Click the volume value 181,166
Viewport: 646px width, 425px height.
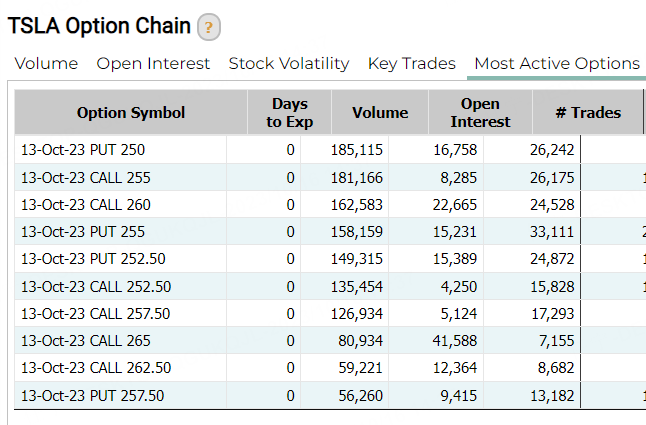[x=357, y=177]
